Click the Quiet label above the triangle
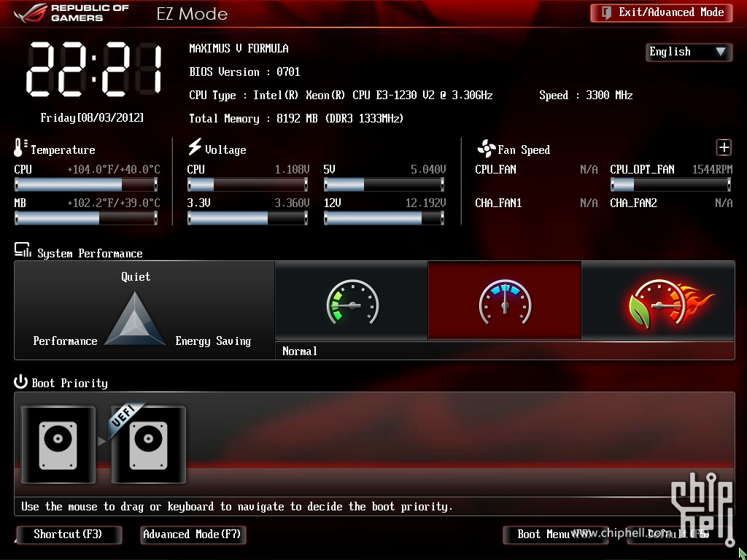The height and width of the screenshot is (560, 747). pyautogui.click(x=136, y=276)
